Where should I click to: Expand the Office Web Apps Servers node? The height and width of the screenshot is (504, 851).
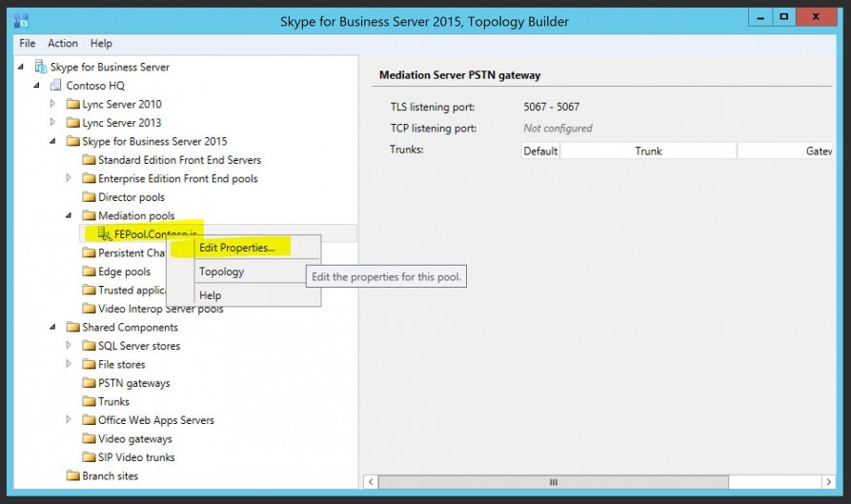coord(69,419)
